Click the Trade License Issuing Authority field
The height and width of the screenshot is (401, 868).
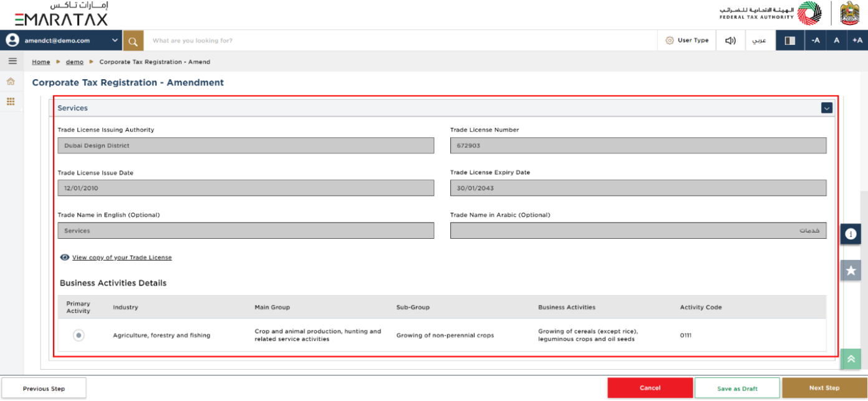coord(246,145)
